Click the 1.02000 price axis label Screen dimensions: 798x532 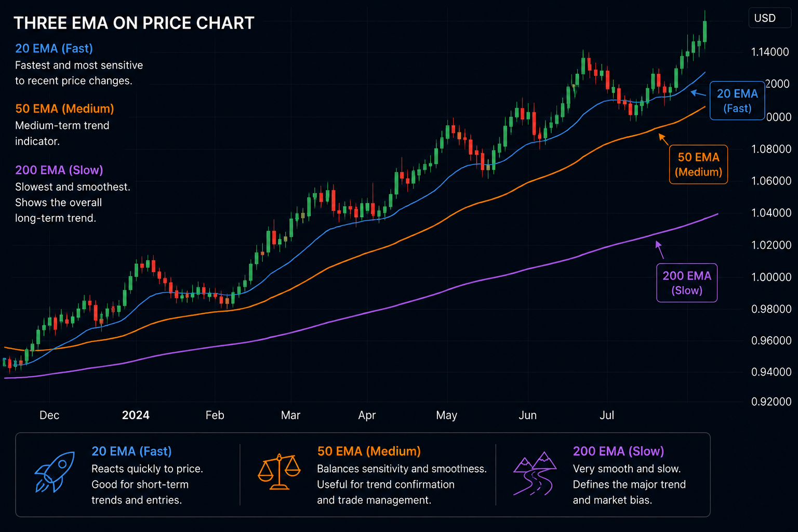772,245
